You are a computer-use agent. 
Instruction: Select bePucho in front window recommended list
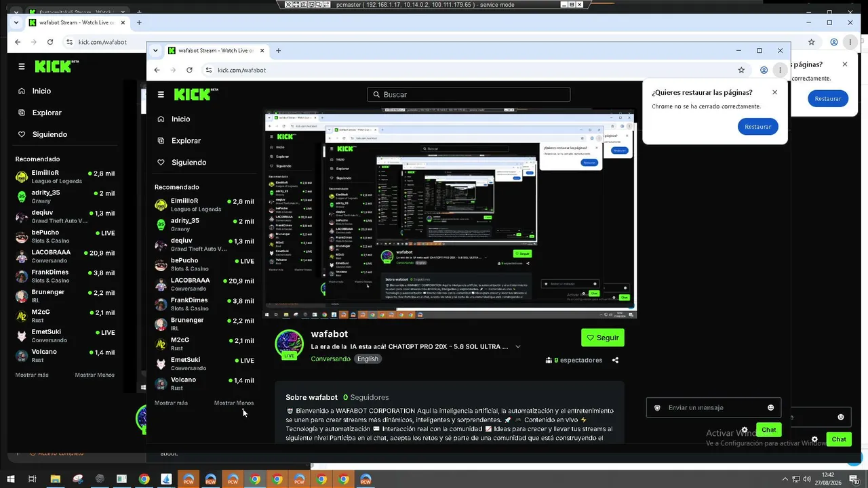coord(204,264)
